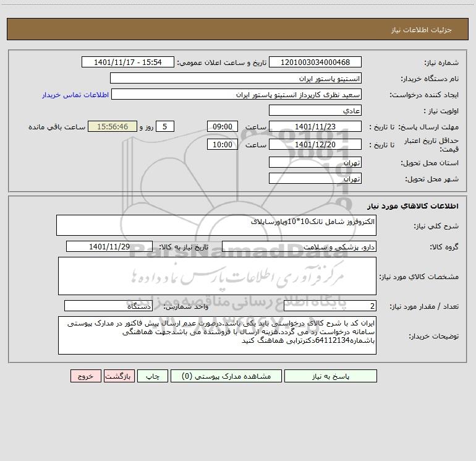Open 'اطلاعات تماس خریدار' contact link
476x461 pixels.
point(75,95)
